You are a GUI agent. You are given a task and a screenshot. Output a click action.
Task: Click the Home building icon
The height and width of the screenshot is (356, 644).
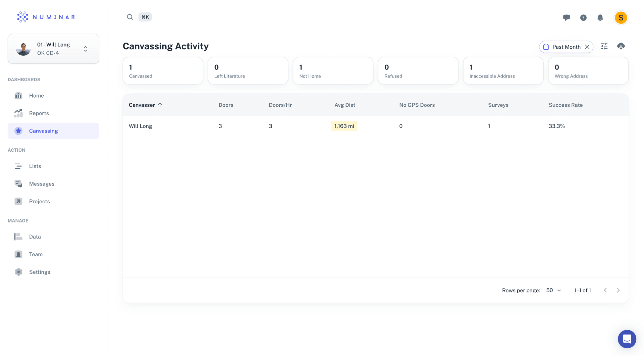(18, 96)
